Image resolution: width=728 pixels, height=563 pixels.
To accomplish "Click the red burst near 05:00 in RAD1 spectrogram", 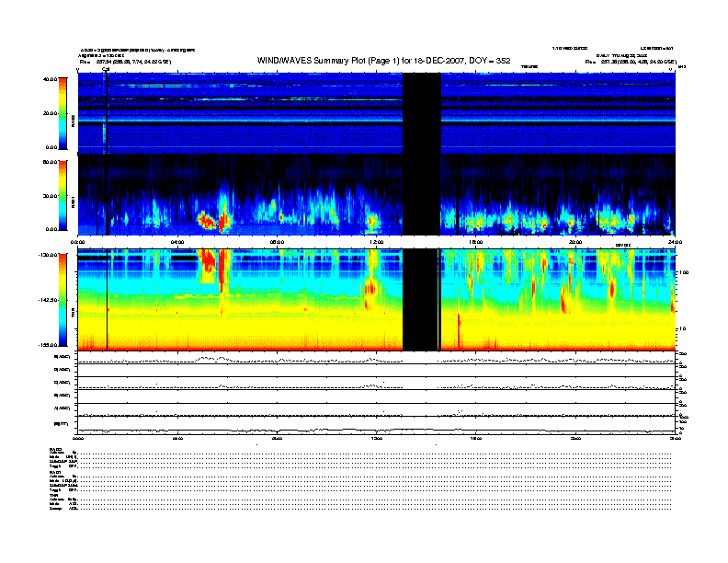I will pos(207,221).
